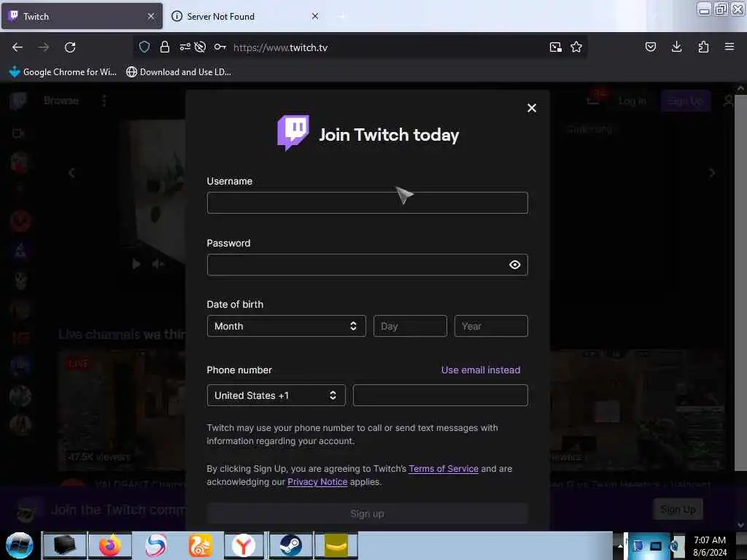Open the user profile icon in Twitch header
747x560 pixels.
pyautogui.click(x=727, y=101)
